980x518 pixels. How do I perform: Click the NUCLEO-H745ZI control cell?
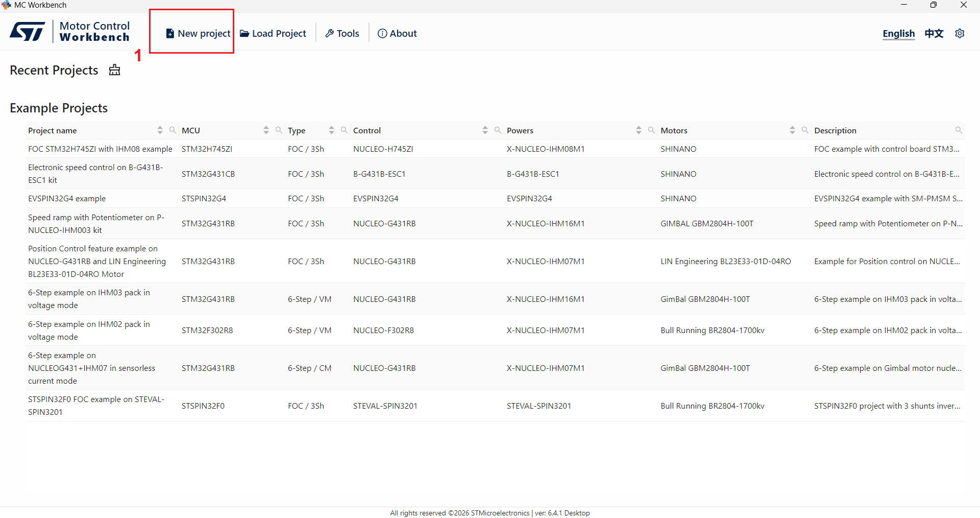pyautogui.click(x=383, y=149)
